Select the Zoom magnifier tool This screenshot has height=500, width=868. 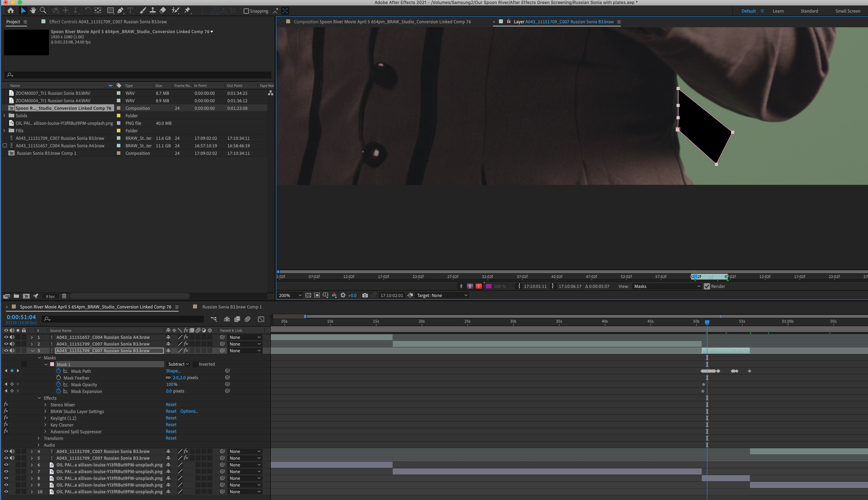click(43, 10)
